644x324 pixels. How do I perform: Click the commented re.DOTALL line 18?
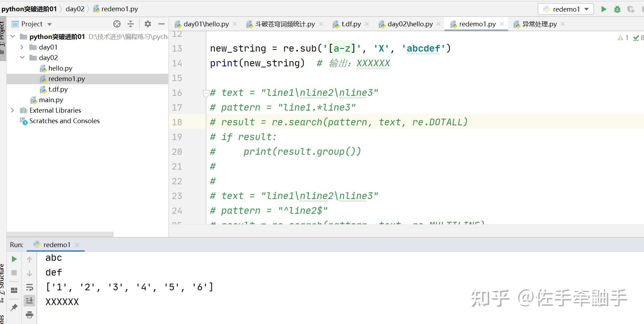tap(339, 122)
